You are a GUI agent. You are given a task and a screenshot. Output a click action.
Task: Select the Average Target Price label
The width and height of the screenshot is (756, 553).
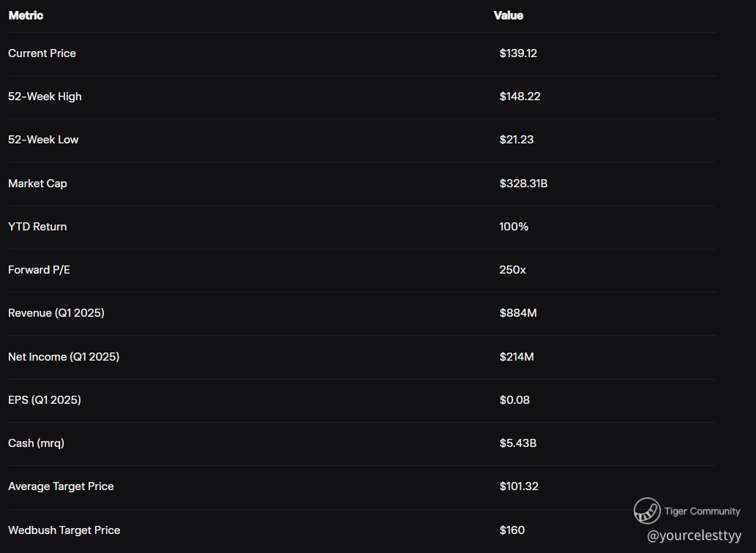pos(61,486)
